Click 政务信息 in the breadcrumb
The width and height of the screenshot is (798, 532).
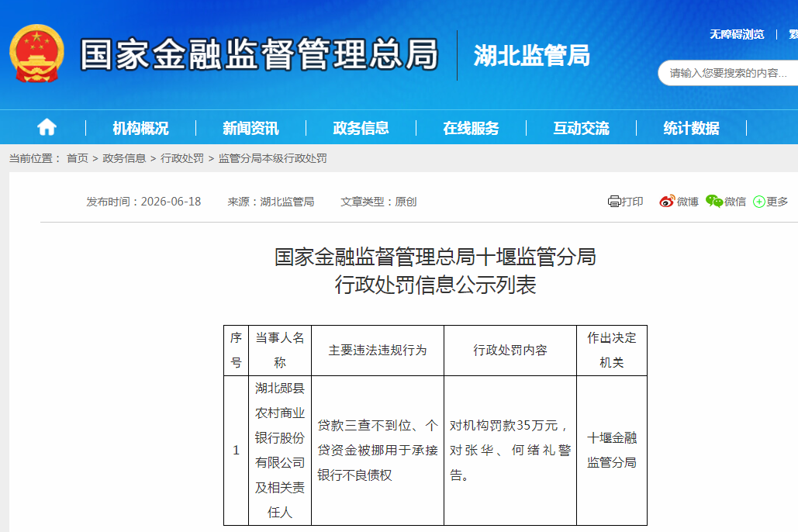click(124, 158)
